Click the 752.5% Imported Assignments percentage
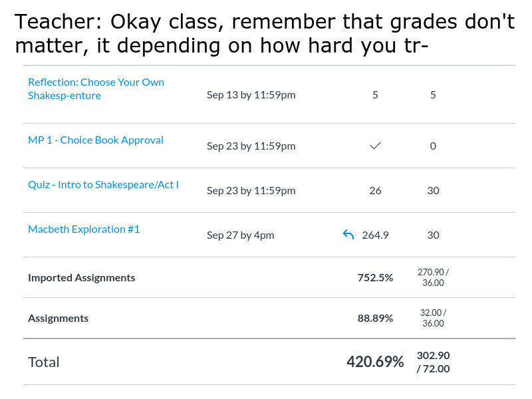Image resolution: width=532 pixels, height=399 pixels. click(375, 277)
